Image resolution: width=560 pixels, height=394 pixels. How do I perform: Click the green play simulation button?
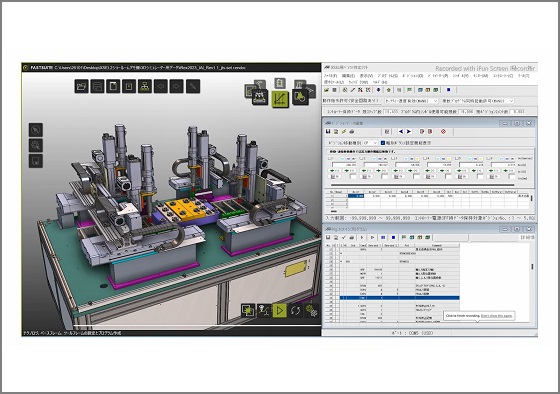280,310
